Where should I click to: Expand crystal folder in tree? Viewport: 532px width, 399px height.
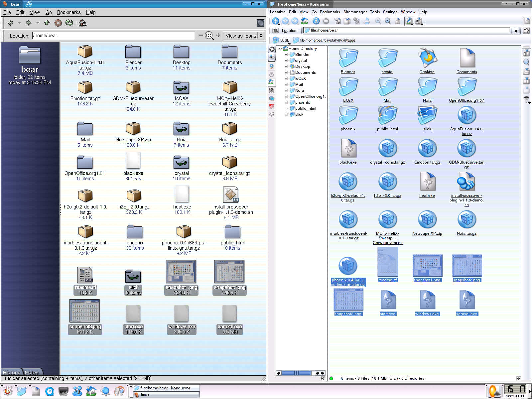[x=286, y=61]
